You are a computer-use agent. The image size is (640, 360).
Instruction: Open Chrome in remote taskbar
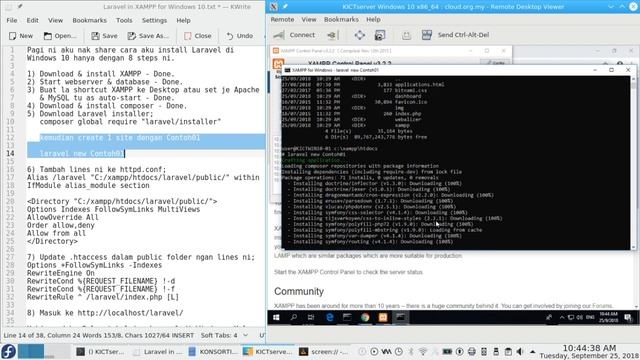[365, 317]
